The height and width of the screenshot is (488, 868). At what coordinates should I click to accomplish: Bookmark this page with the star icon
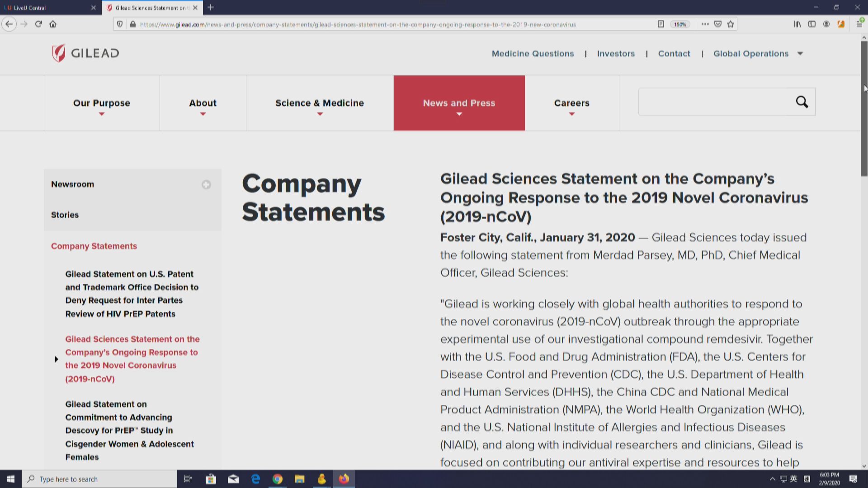point(731,24)
